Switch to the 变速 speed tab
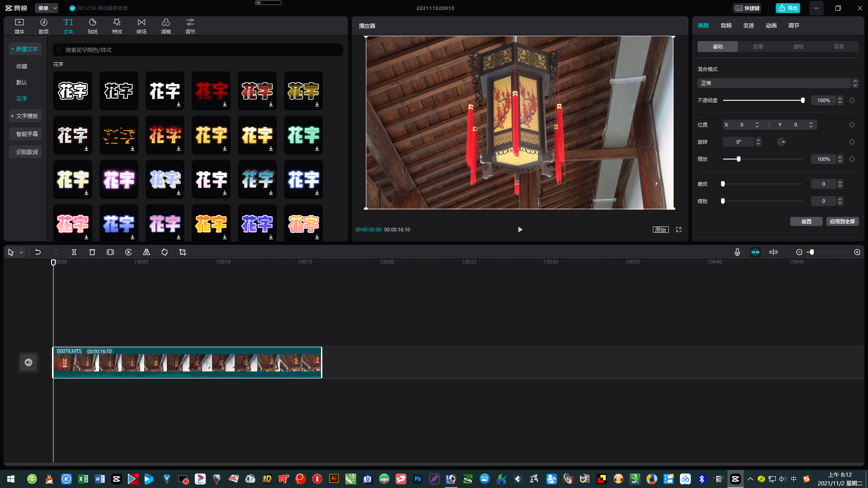This screenshot has height=488, width=868. pyautogui.click(x=749, y=26)
